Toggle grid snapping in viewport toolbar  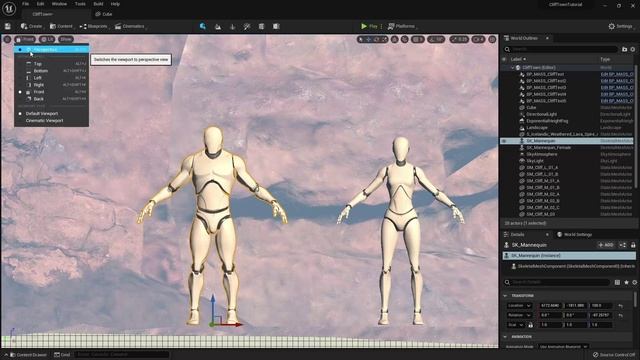[x=418, y=39]
